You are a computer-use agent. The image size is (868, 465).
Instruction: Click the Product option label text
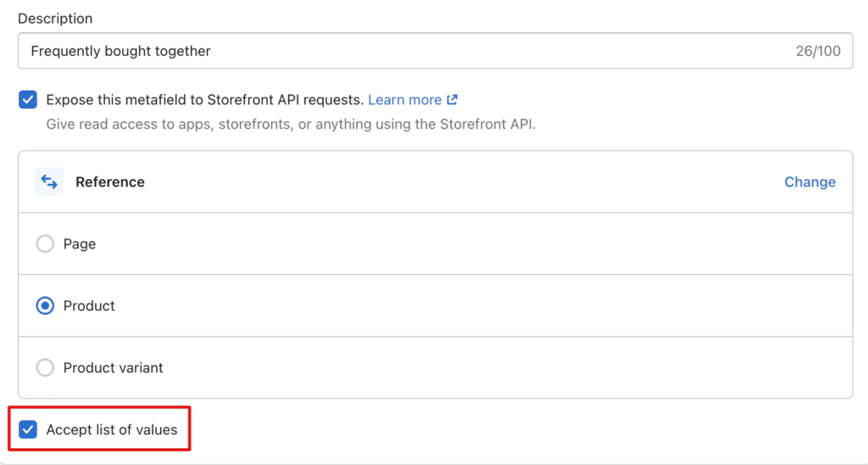click(x=89, y=305)
